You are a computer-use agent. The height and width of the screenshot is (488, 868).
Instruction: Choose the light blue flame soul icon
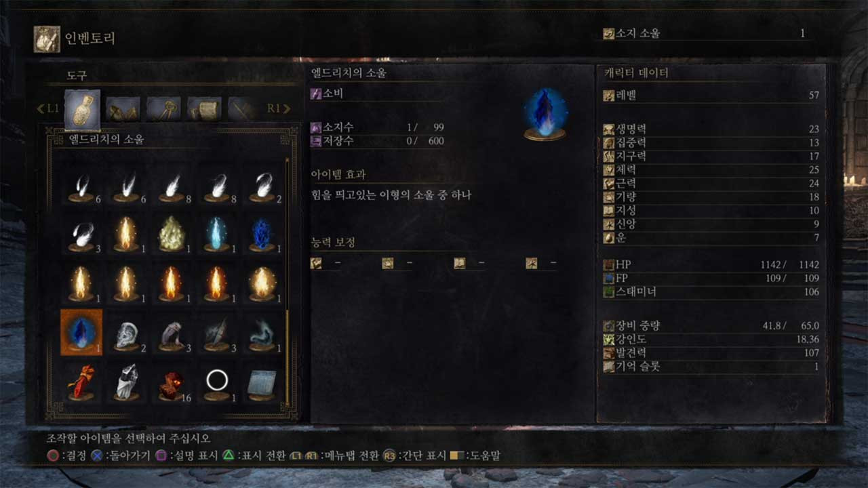pyautogui.click(x=217, y=235)
